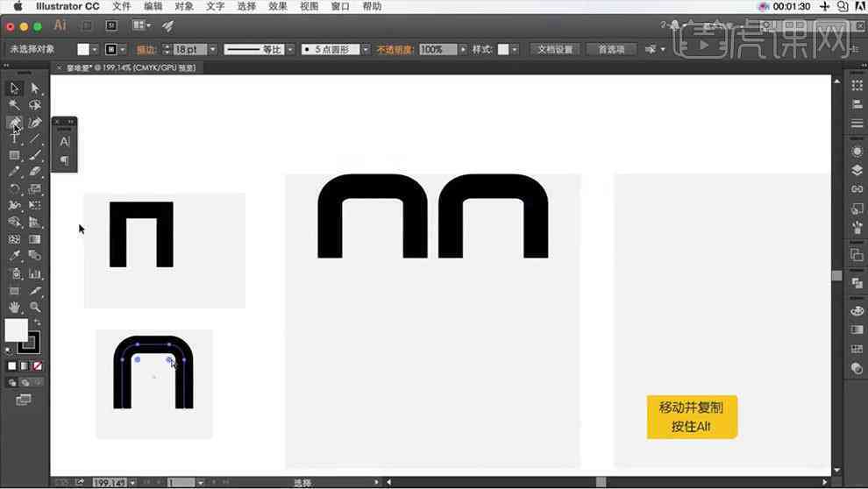868x489 pixels.
Task: Open the 等比 variable width profile dropdown
Action: click(290, 50)
